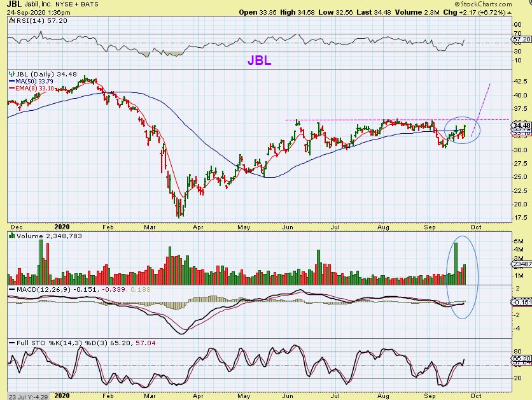The image size is (532, 400).
Task: Click the red -0.339 MACD signal value
Action: point(114,290)
